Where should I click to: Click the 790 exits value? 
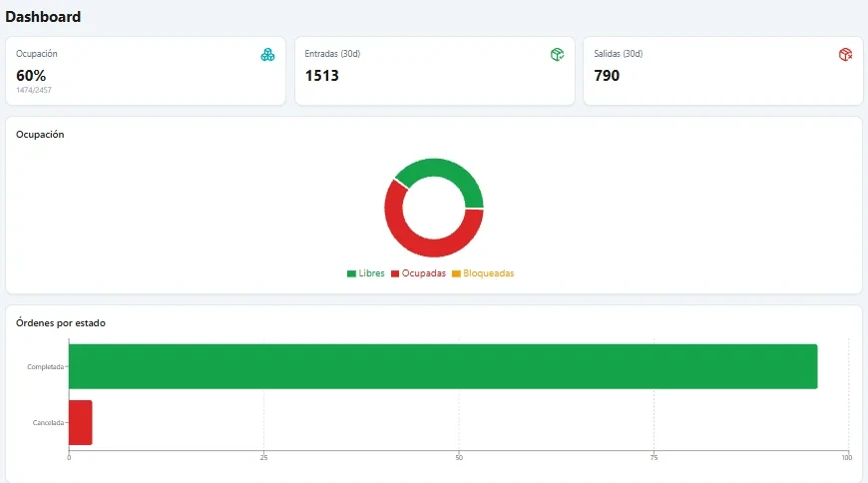tap(607, 75)
